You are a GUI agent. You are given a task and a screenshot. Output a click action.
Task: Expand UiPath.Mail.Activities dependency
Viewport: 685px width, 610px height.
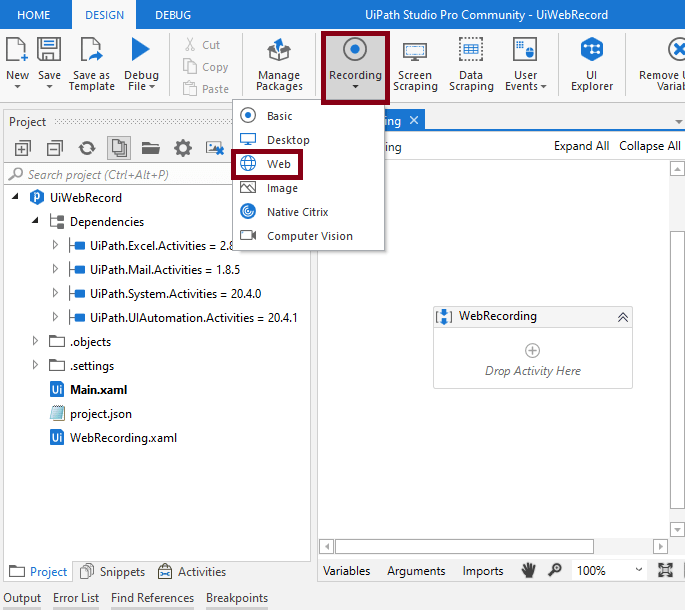point(55,268)
